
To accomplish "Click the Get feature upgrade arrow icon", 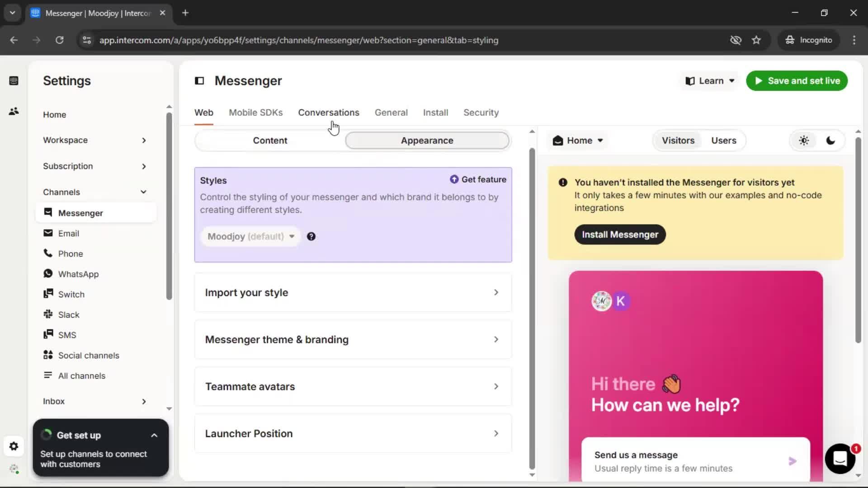I will [454, 179].
